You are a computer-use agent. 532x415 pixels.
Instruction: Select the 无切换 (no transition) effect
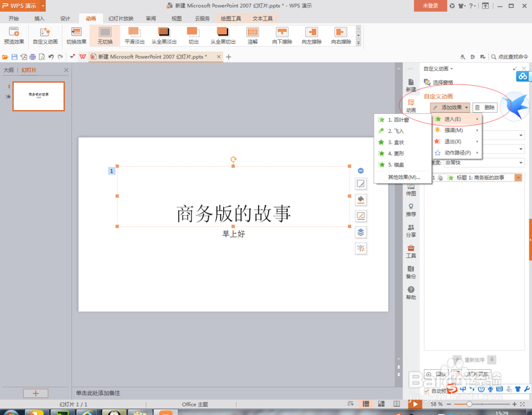point(104,36)
